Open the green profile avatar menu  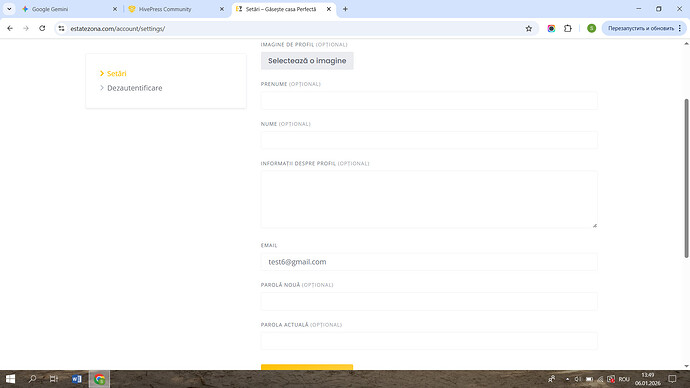point(591,28)
